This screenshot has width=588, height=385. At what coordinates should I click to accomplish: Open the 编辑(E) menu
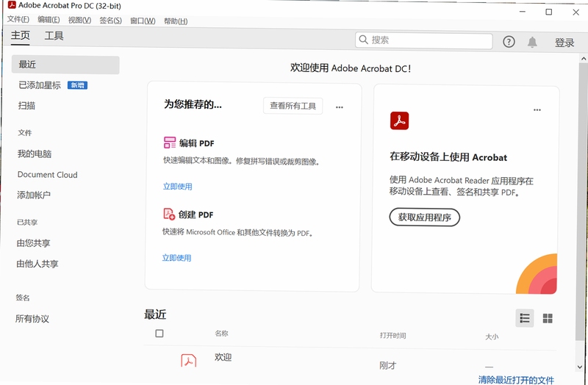pyautogui.click(x=49, y=20)
